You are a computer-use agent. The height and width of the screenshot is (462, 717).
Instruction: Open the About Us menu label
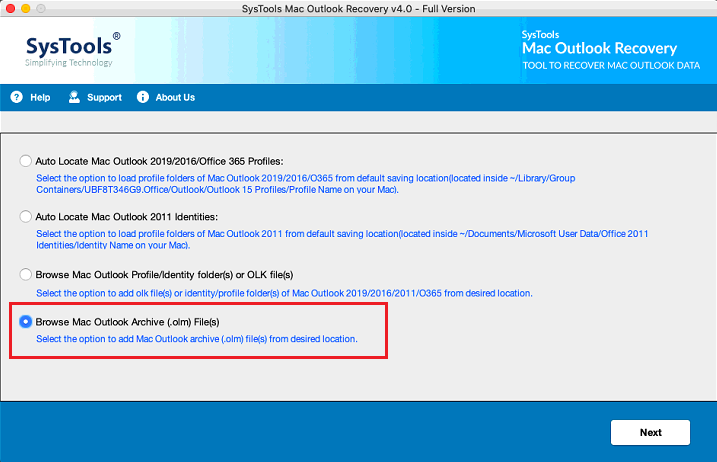tap(175, 97)
